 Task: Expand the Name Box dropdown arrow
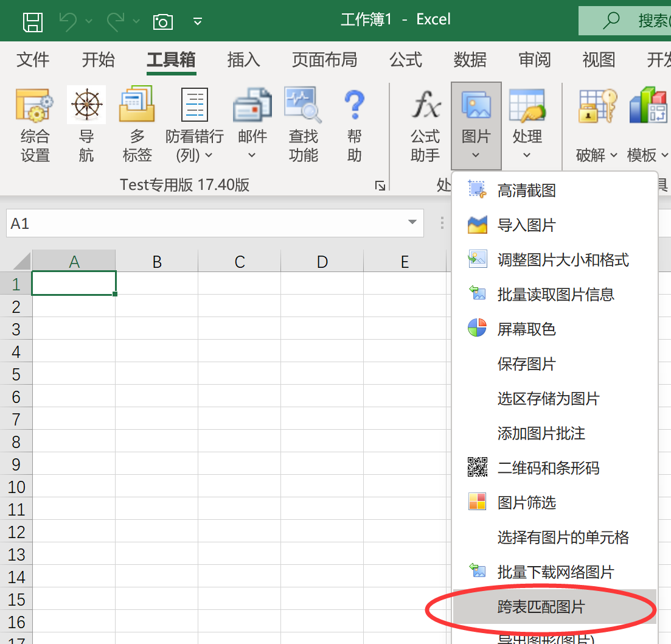(412, 223)
